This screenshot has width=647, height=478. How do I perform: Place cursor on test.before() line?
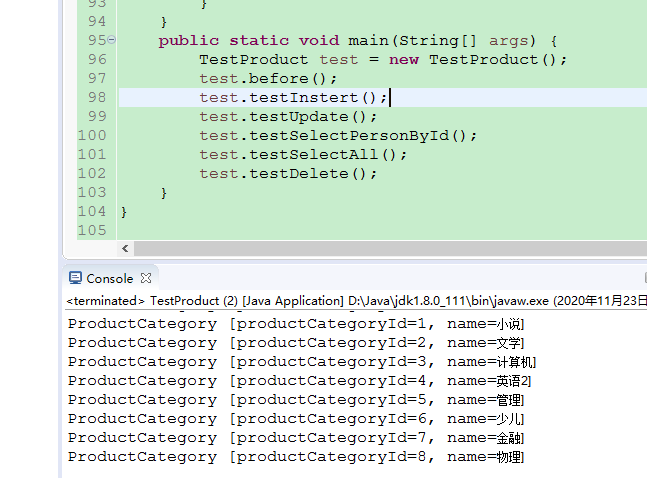268,78
